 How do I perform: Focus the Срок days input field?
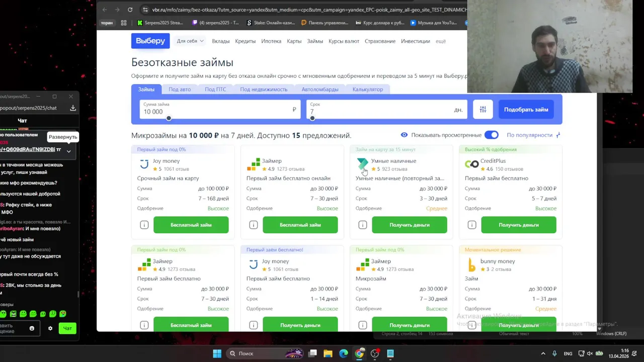pyautogui.click(x=386, y=110)
